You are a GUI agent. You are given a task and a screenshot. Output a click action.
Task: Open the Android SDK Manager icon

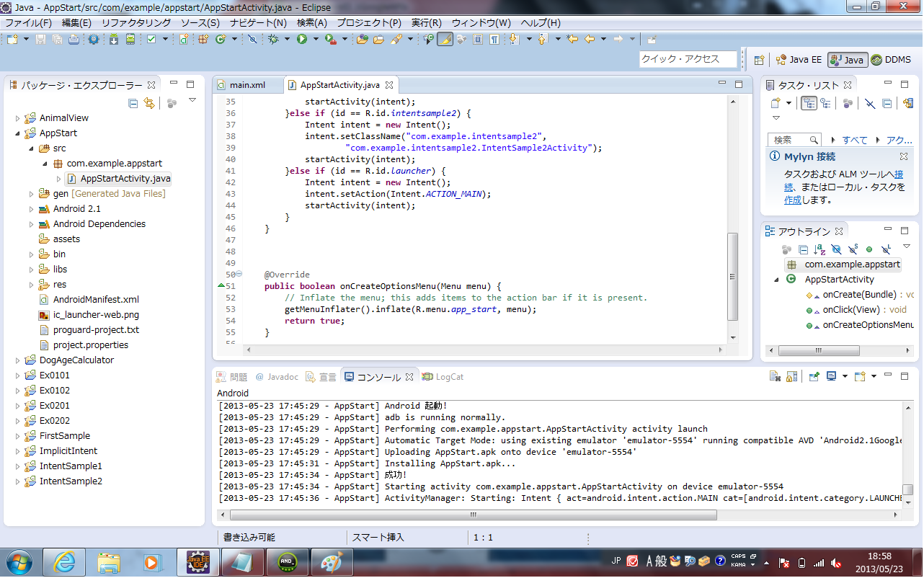pyautogui.click(x=114, y=39)
